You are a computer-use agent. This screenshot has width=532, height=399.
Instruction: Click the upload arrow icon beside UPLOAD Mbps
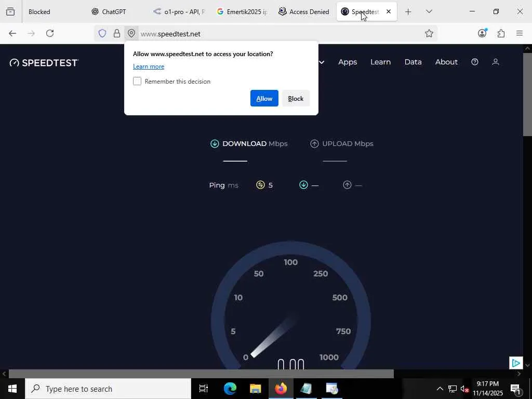[x=314, y=144]
